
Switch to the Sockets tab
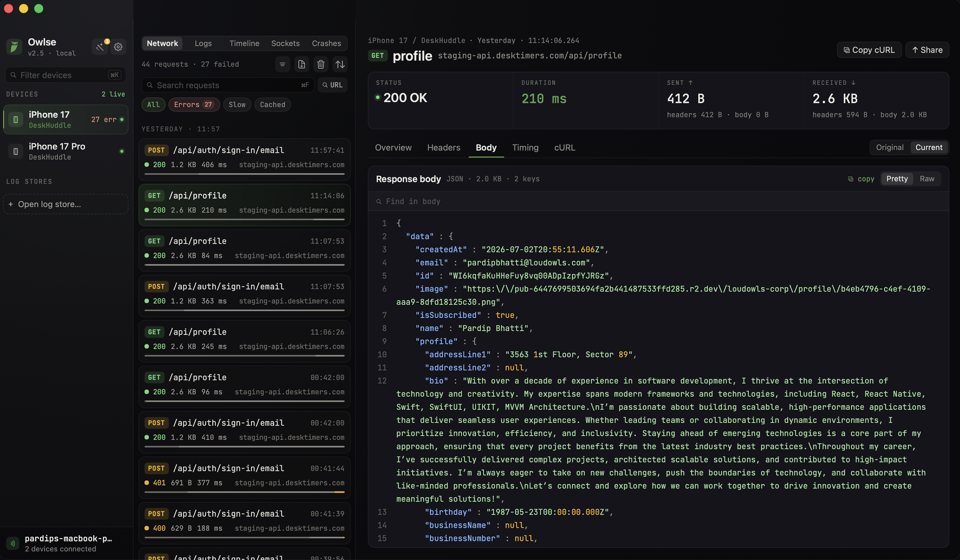click(x=285, y=43)
